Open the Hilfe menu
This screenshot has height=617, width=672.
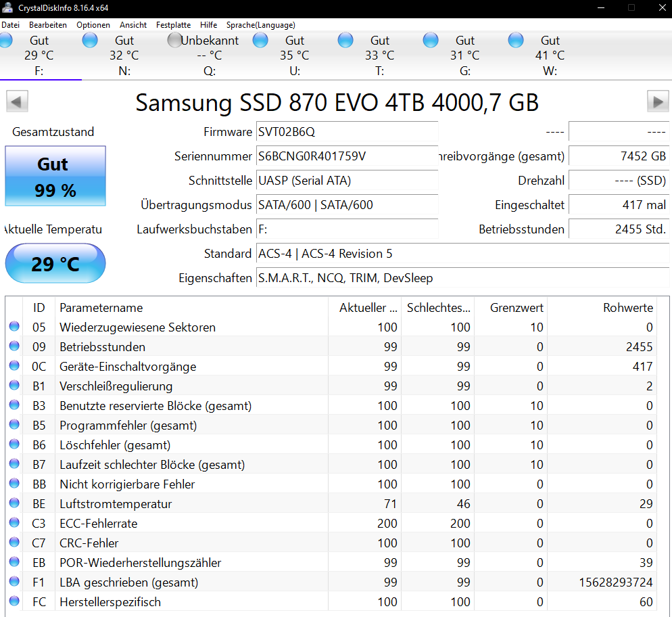tap(208, 25)
